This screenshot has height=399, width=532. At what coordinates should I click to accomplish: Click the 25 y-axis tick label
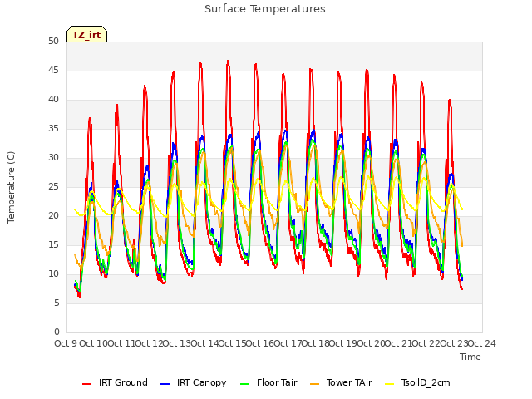(53, 186)
